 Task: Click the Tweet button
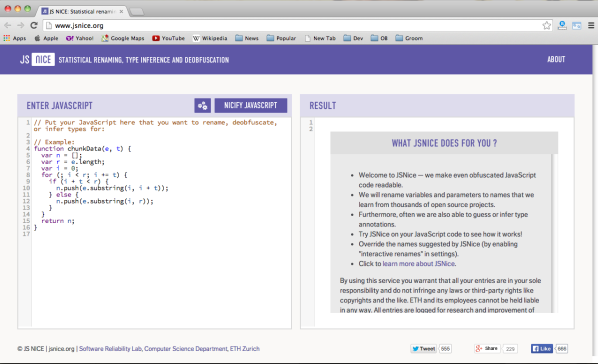point(423,348)
